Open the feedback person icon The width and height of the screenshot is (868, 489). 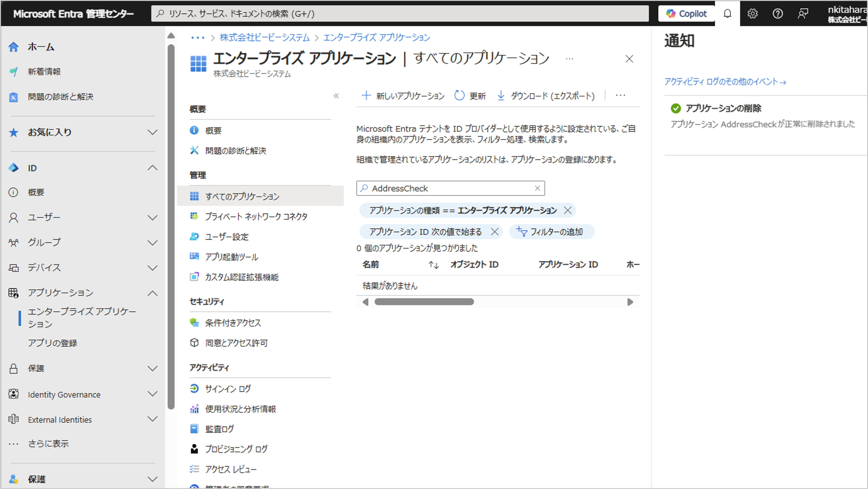803,13
